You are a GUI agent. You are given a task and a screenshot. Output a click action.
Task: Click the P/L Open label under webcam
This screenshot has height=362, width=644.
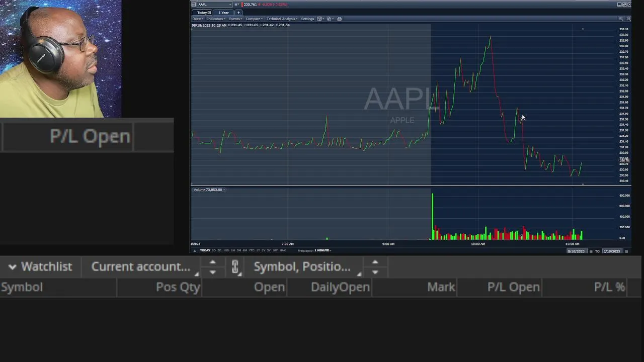pyautogui.click(x=90, y=136)
